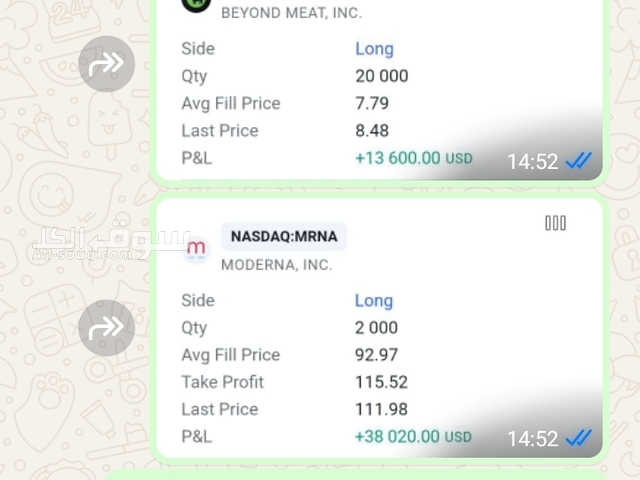Image resolution: width=640 pixels, height=480 pixels.
Task: Click the Qty value 20 000
Action: (381, 76)
